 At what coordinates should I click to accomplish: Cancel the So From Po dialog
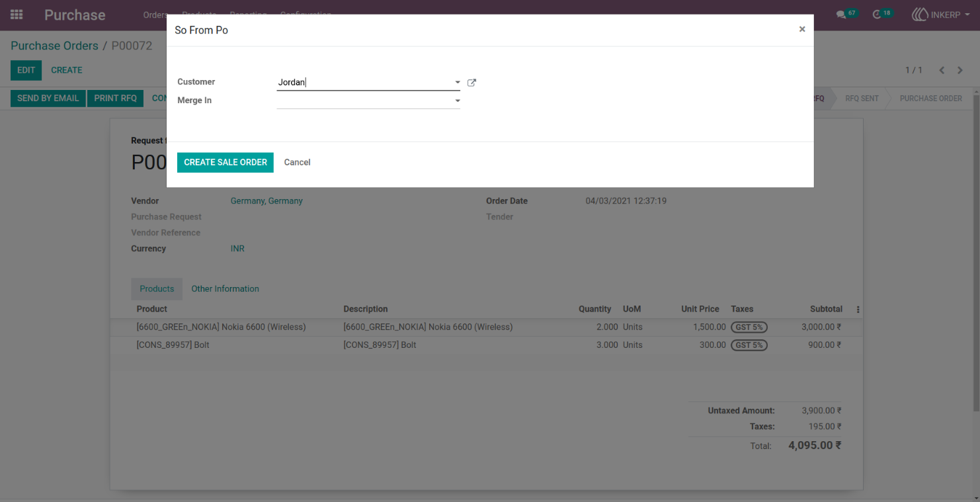pyautogui.click(x=298, y=162)
